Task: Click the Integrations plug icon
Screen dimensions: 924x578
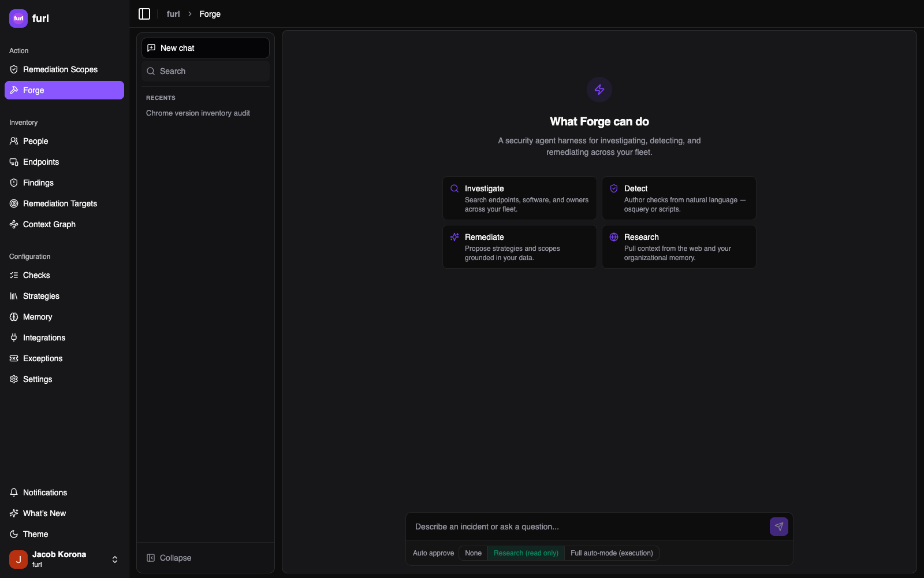Action: (14, 338)
